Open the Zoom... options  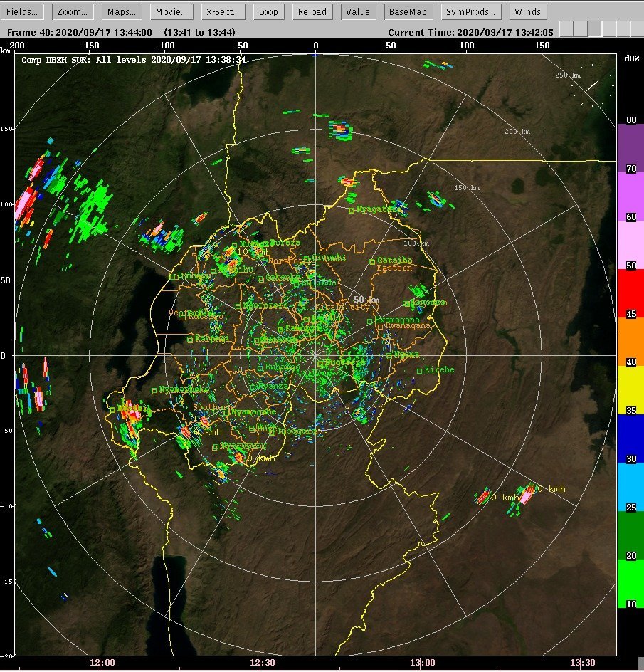73,11
